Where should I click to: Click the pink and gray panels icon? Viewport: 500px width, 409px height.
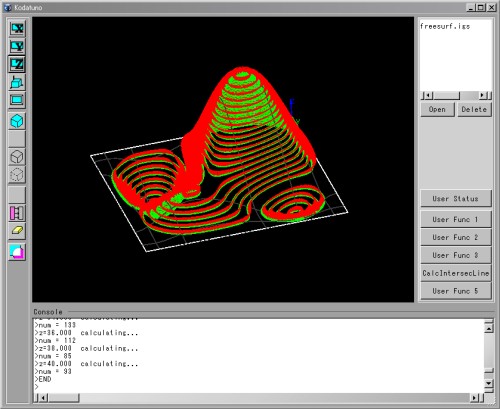(17, 213)
